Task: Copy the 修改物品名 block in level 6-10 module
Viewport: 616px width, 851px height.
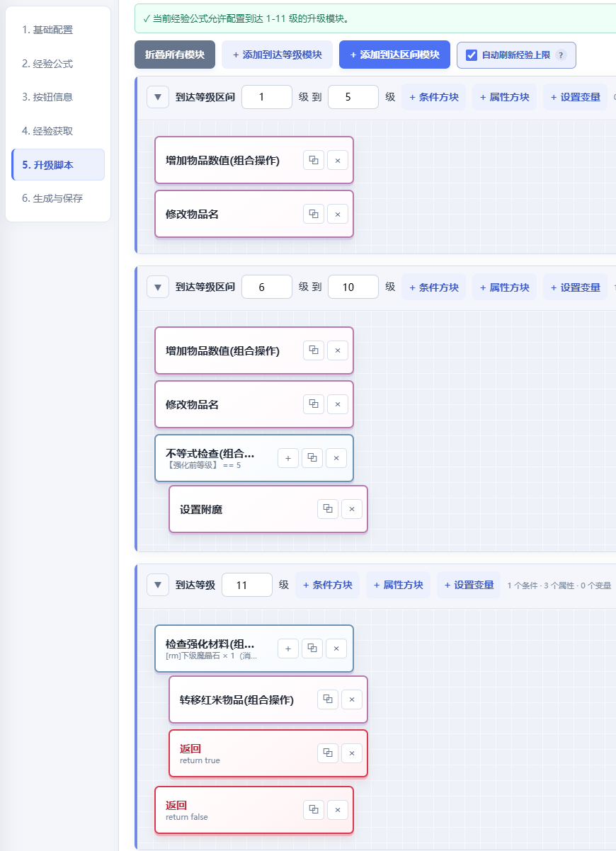Action: point(314,404)
